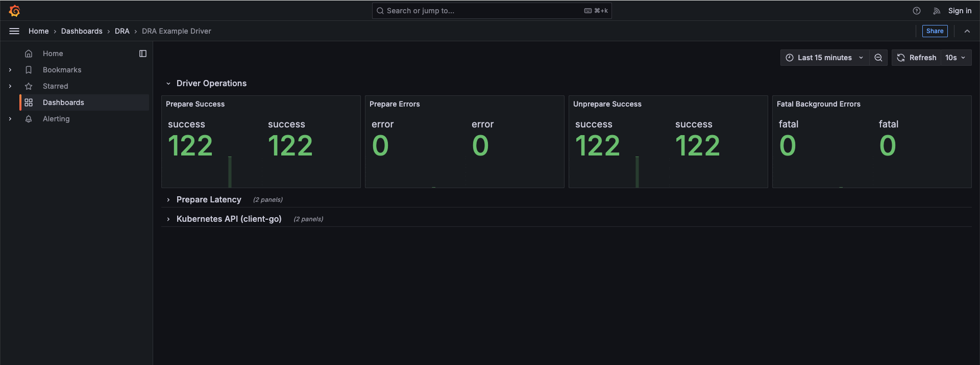Expand the Prepare Latency row
The image size is (980, 365).
(168, 200)
